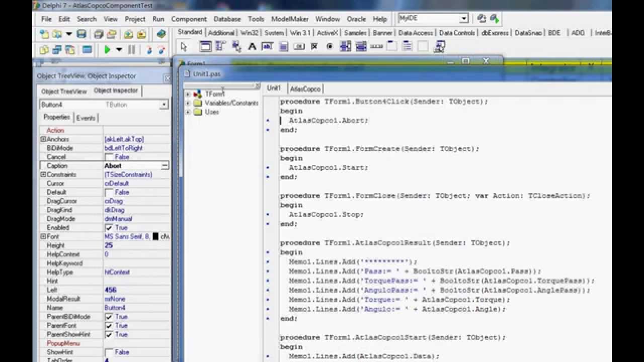The height and width of the screenshot is (362, 644).
Task: Open the Project menu
Action: 135,19
